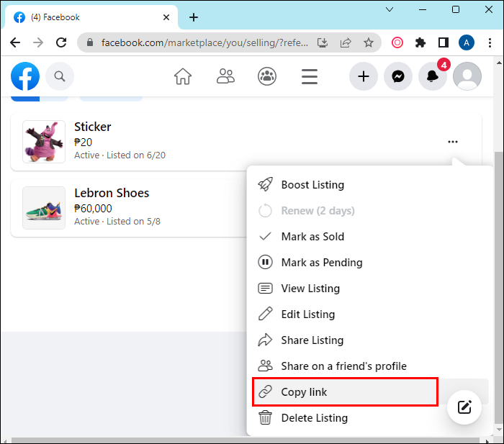
Task: Go back in browser history
Action: tap(15, 42)
